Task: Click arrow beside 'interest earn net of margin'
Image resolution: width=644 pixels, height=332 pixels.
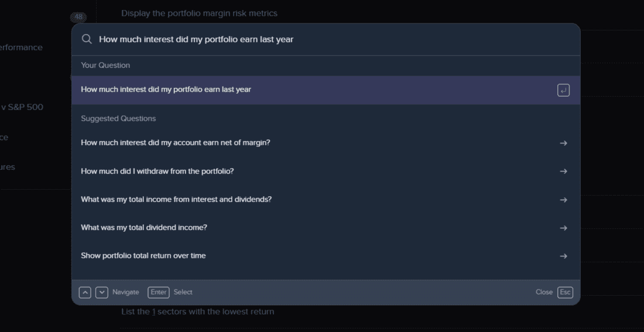Action: (x=563, y=143)
